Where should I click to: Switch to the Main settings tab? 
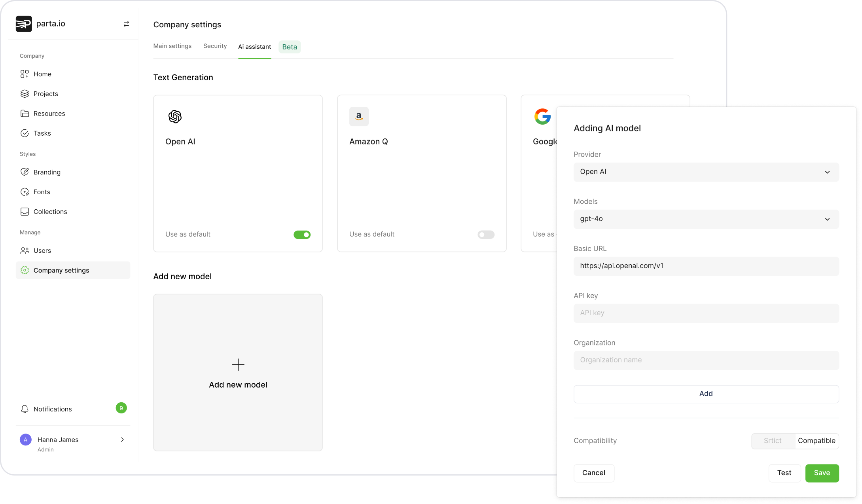[x=172, y=46]
